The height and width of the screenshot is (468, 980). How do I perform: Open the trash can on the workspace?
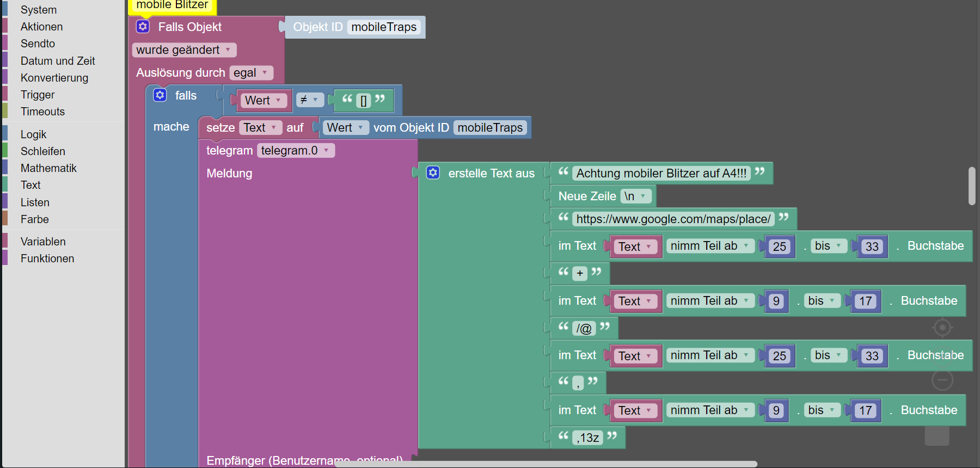[937, 435]
